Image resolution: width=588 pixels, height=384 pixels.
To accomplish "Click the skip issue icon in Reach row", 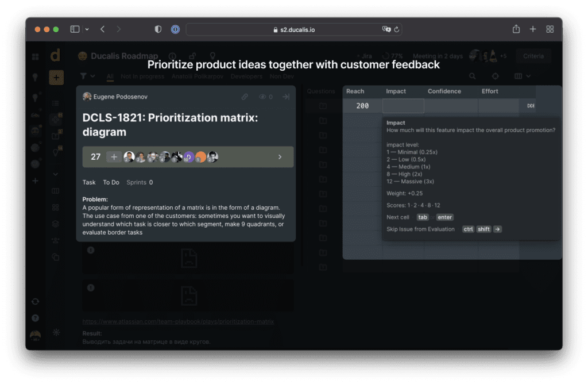I will coord(530,106).
